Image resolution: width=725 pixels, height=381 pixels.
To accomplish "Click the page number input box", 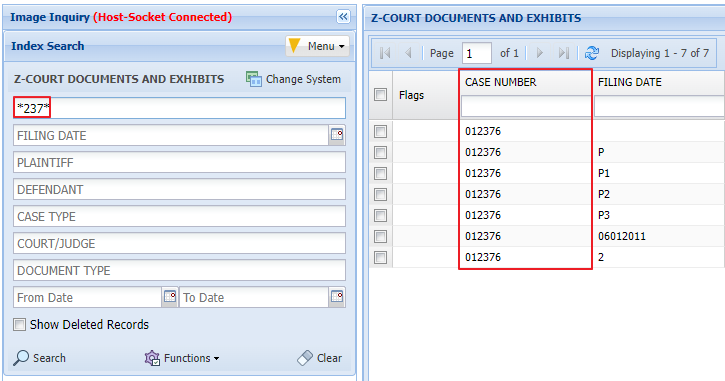I will pos(476,53).
